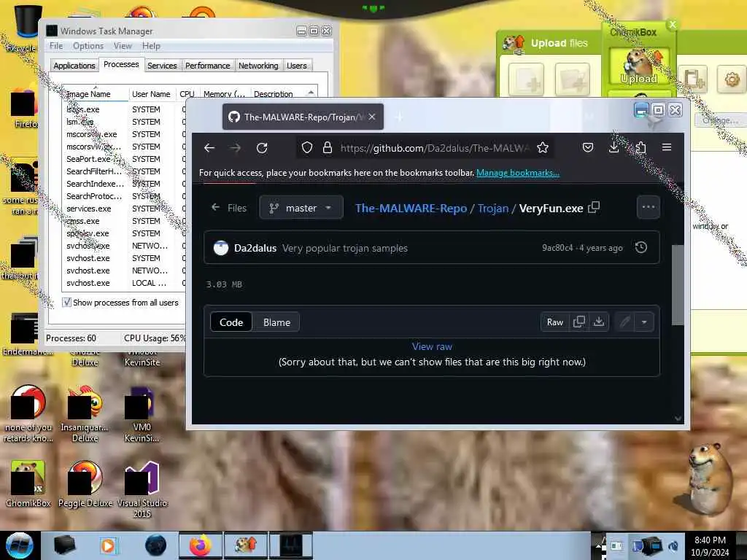
Task: Switch to the Services tab
Action: 162,66
